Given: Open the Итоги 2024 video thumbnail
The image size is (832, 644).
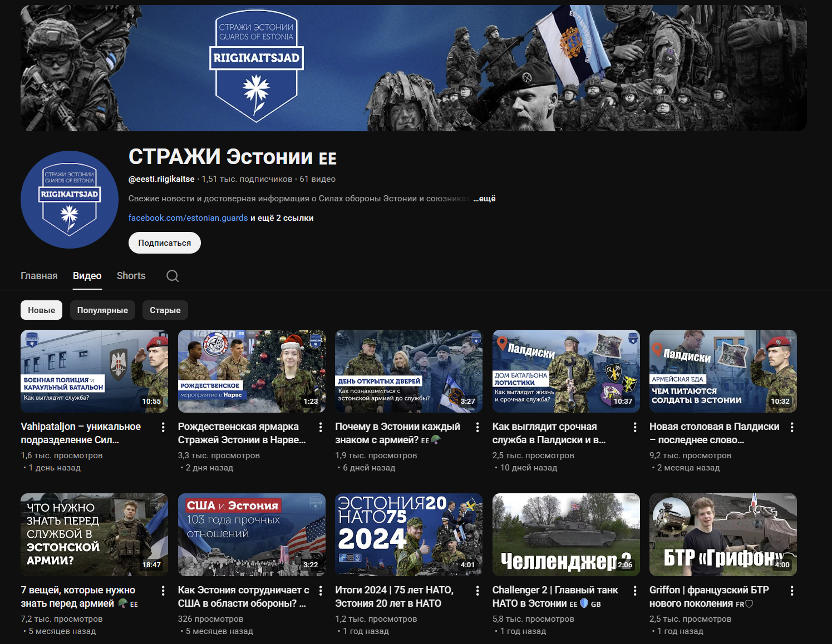Looking at the screenshot, I should pos(408,534).
